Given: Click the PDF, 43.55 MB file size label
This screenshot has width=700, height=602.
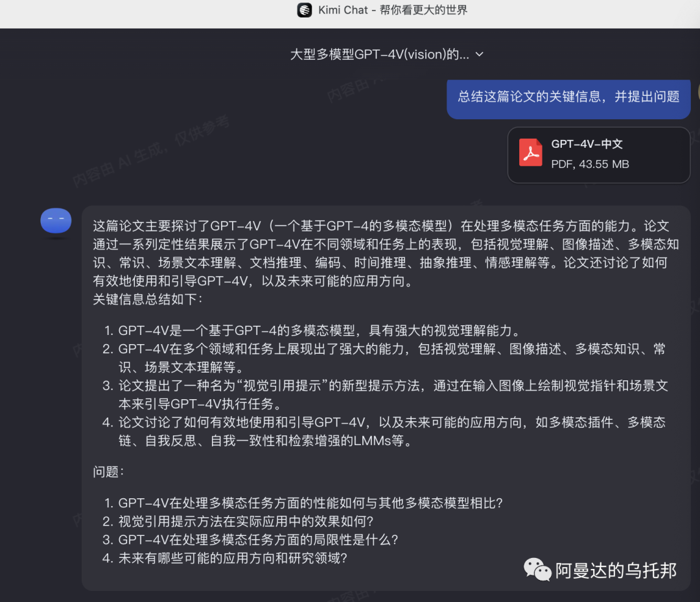Looking at the screenshot, I should [x=590, y=165].
